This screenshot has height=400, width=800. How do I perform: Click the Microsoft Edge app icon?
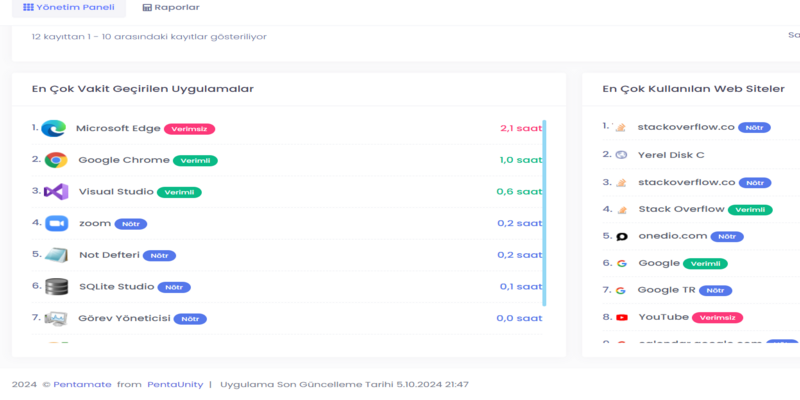pyautogui.click(x=54, y=128)
